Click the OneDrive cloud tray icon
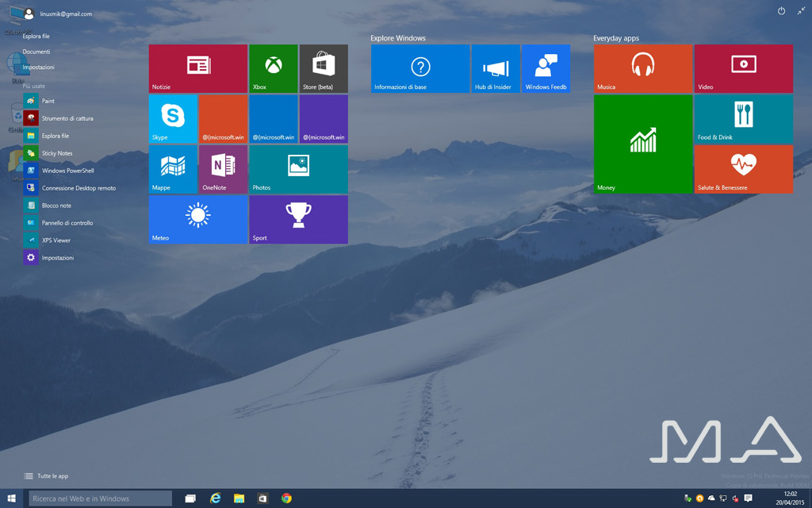The height and width of the screenshot is (508, 812). (x=711, y=498)
